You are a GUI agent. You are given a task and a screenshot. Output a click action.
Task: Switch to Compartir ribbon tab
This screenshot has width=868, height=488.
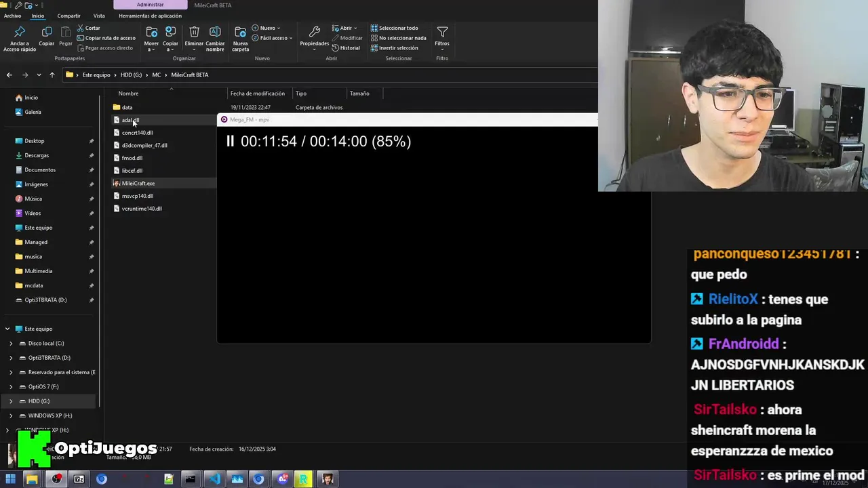click(68, 16)
